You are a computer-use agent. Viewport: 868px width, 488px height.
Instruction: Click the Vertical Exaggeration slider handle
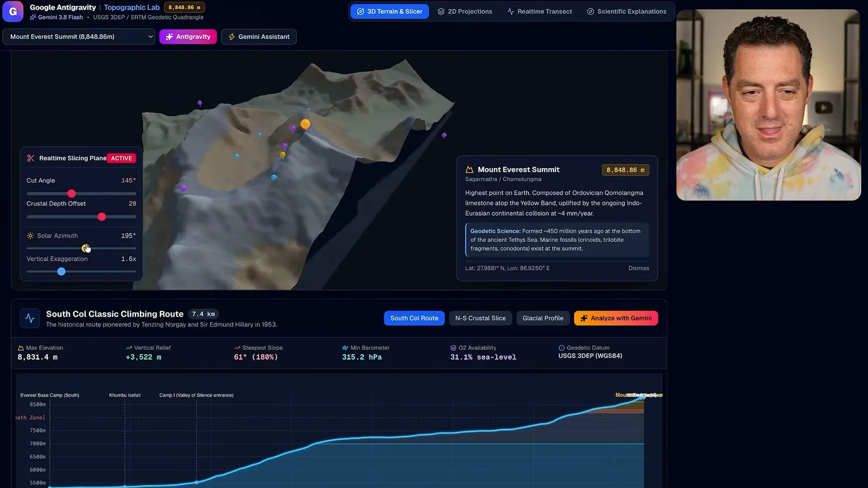[x=61, y=271]
